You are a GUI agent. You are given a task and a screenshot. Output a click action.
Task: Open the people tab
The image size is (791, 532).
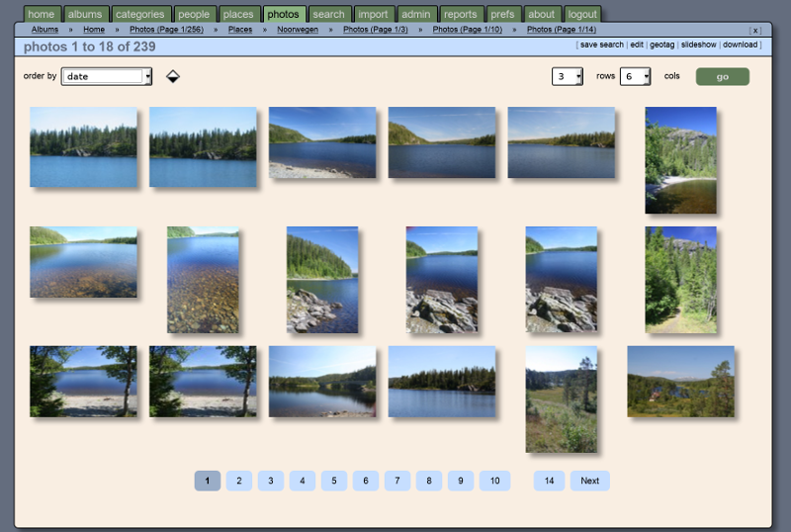click(x=194, y=14)
